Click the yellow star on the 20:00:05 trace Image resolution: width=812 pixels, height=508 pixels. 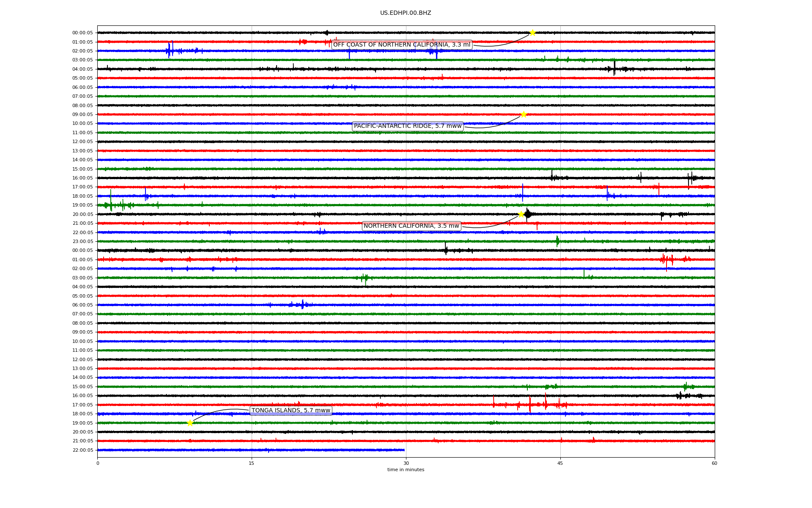(x=521, y=214)
